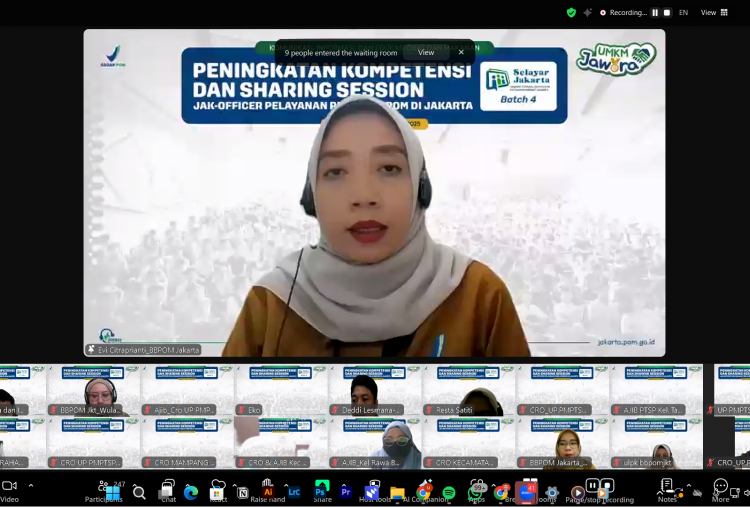
Task: Expand the Video options caret
Action: (31, 486)
